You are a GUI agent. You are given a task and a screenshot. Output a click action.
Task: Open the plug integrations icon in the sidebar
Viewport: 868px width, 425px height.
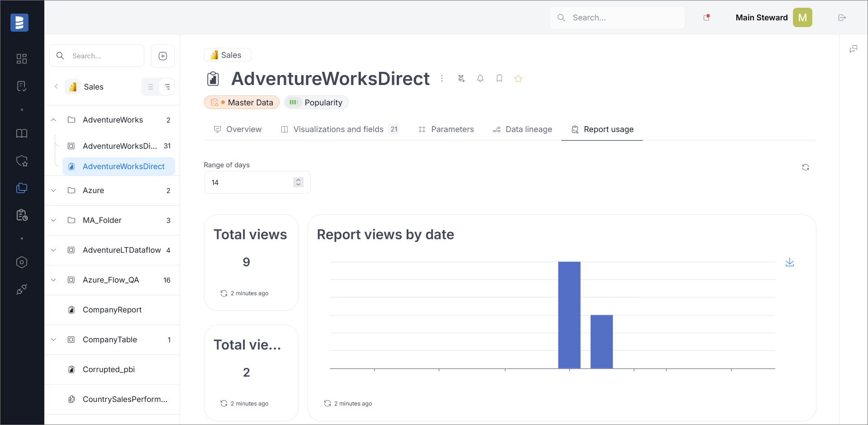tap(21, 289)
